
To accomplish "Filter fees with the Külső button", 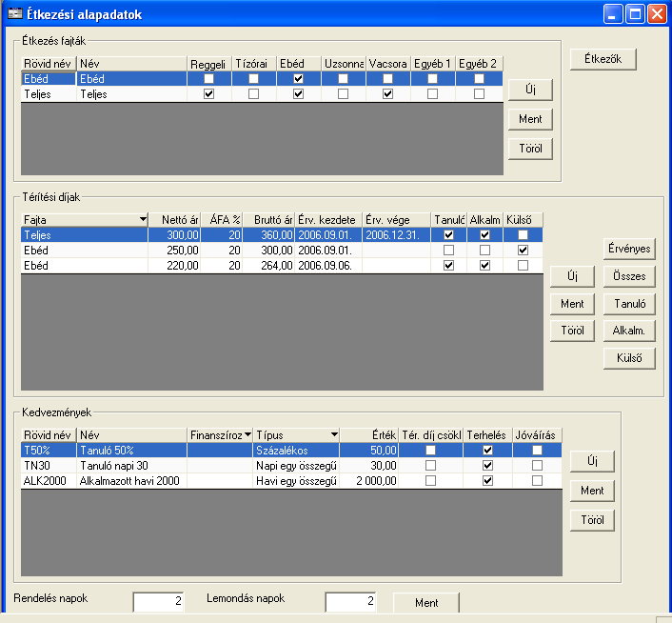I will click(629, 358).
